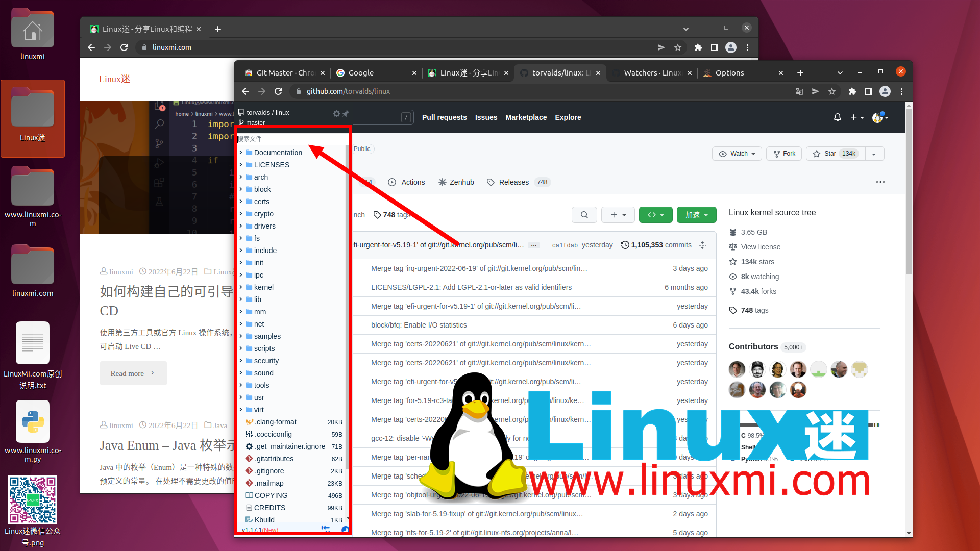Click the translate page icon in address bar
Screen dimensions: 980x551
[799, 91]
